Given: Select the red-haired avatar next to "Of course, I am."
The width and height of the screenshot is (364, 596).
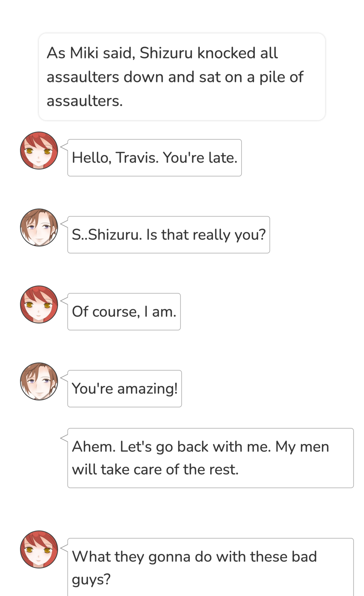Looking at the screenshot, I should [39, 304].
